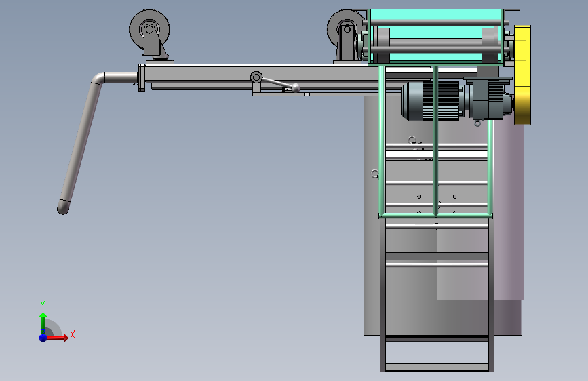Select the bent pipe's long angled section

pos(81,142)
